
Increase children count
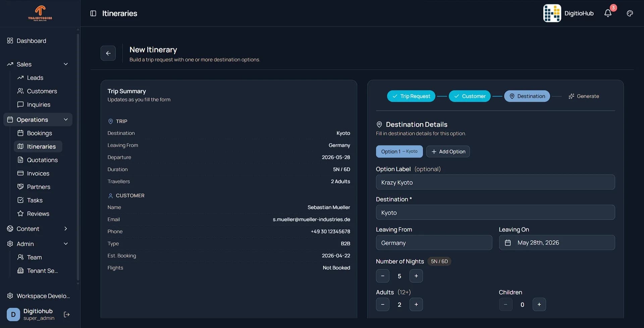[539, 304]
